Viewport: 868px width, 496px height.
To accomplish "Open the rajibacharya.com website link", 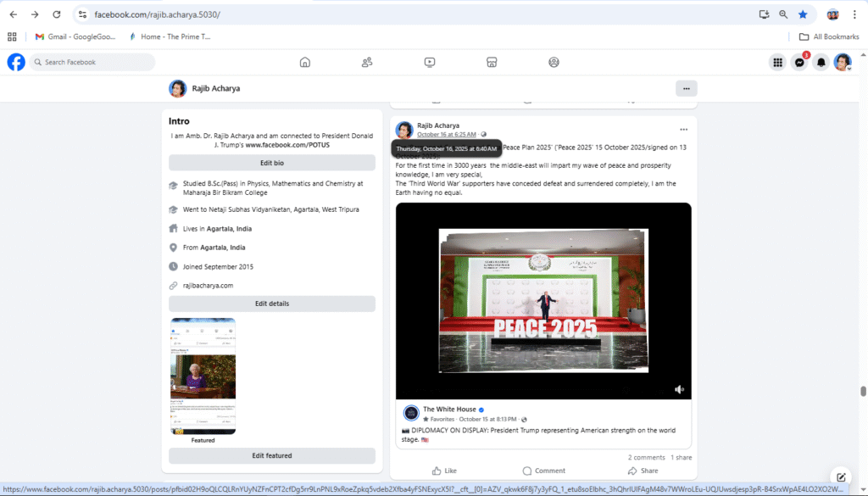I will coord(208,286).
